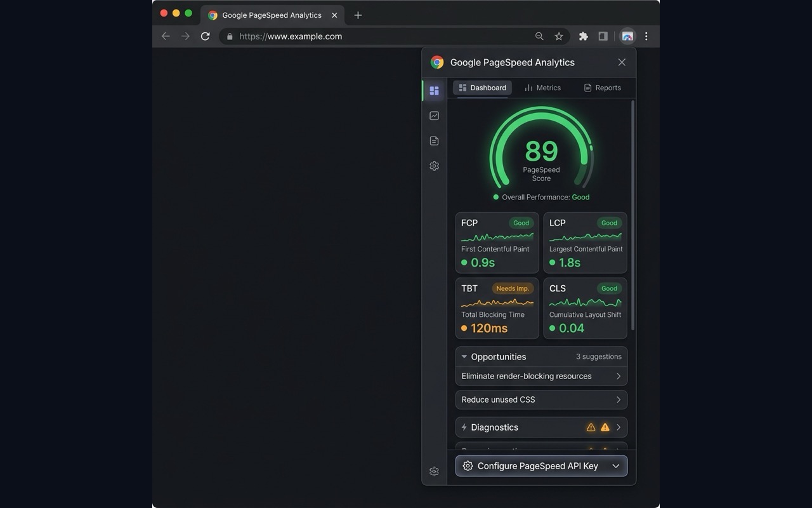Screen dimensions: 812x508
Task: Click the zoom magnifier icon in address bar
Action: (539, 36)
